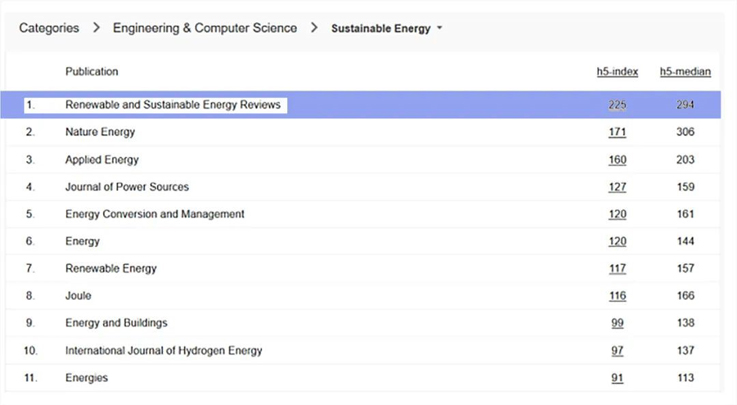Click the Joule publication name
Viewport: 737px width, 405px height.
coord(79,296)
